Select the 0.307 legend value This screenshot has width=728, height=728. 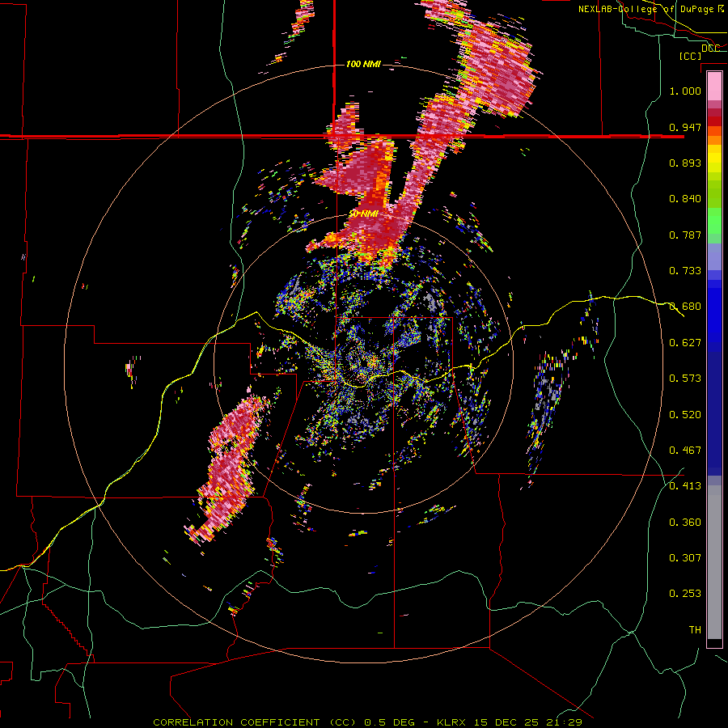pos(685,558)
